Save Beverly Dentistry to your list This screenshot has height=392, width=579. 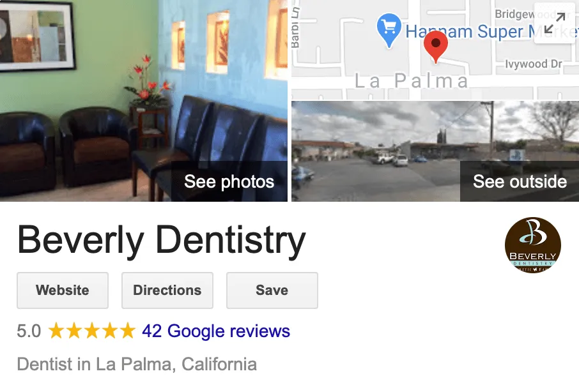(272, 290)
